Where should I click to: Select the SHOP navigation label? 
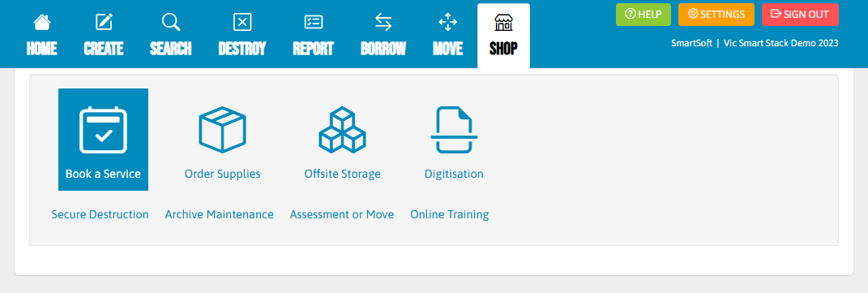(x=503, y=49)
